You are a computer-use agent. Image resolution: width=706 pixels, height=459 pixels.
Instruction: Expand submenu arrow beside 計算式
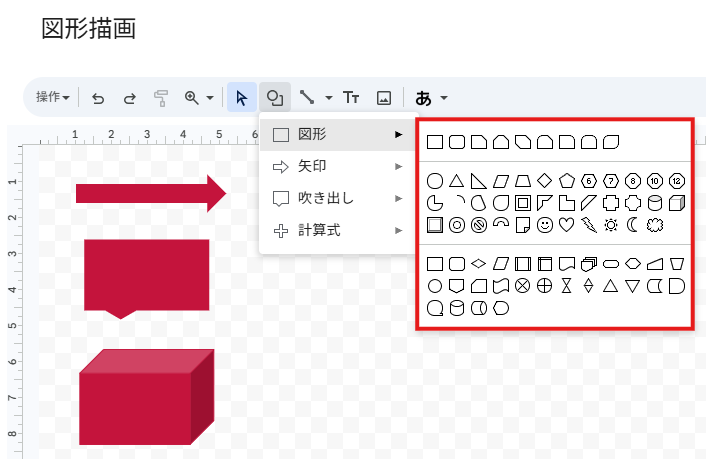point(398,231)
